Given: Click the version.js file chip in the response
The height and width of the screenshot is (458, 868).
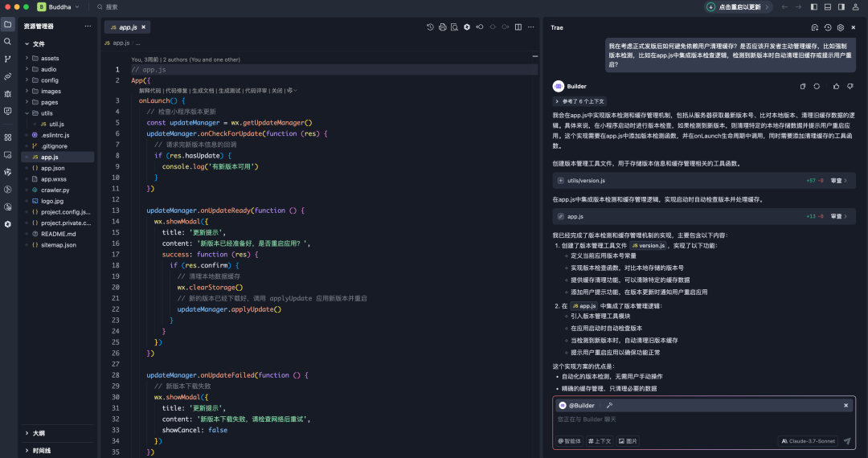Looking at the screenshot, I should click(x=649, y=246).
